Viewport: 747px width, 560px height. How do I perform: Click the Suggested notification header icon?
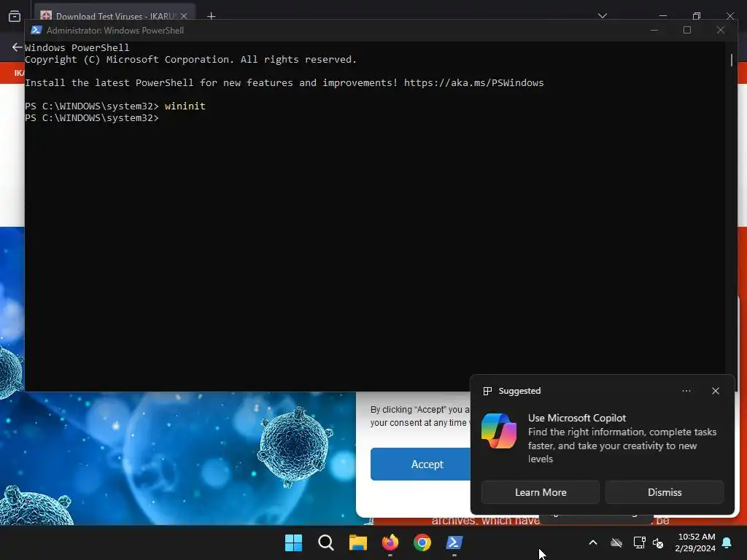click(487, 391)
